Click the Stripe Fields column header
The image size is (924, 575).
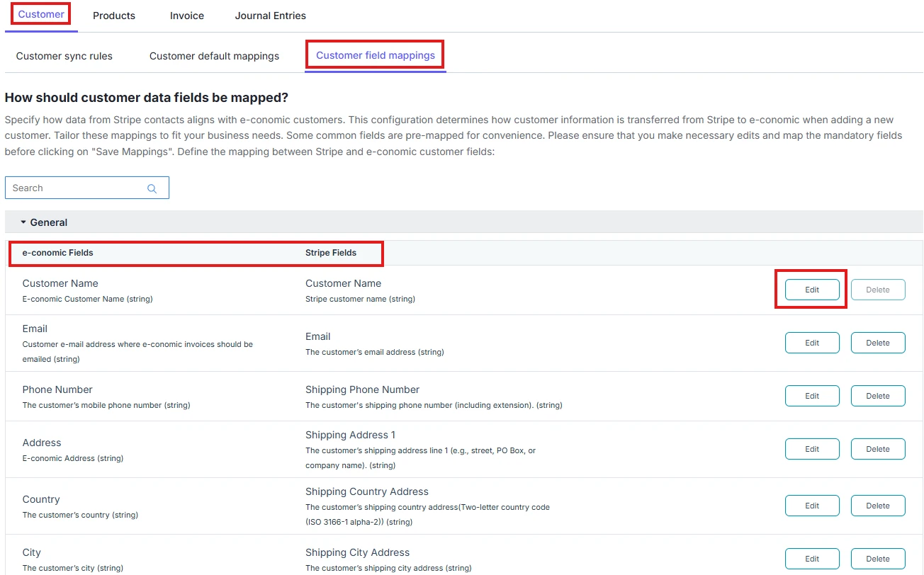tap(331, 253)
